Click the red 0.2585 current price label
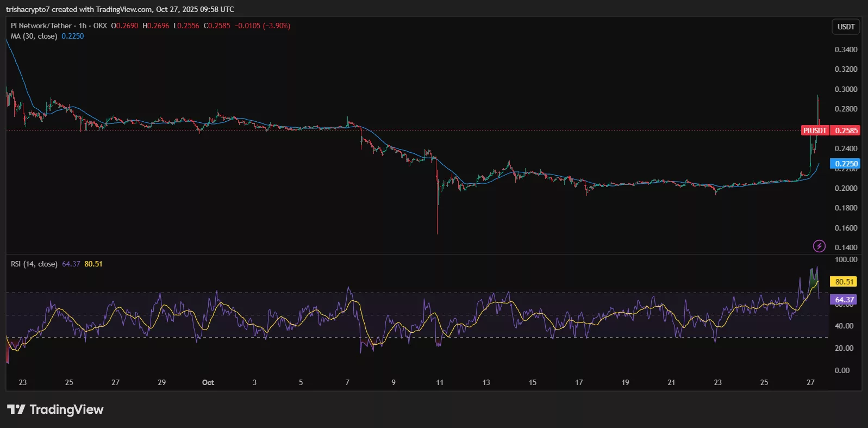Screen dimensions: 868x428 point(846,131)
